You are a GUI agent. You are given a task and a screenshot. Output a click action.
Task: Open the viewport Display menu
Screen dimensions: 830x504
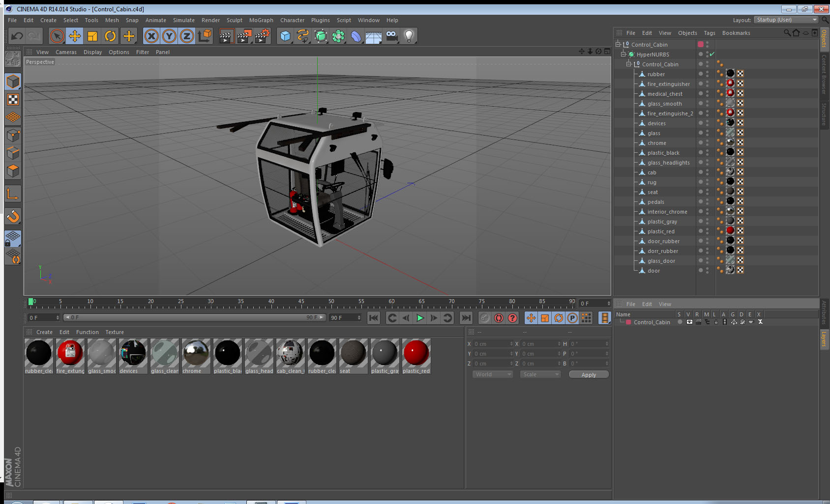coord(92,52)
